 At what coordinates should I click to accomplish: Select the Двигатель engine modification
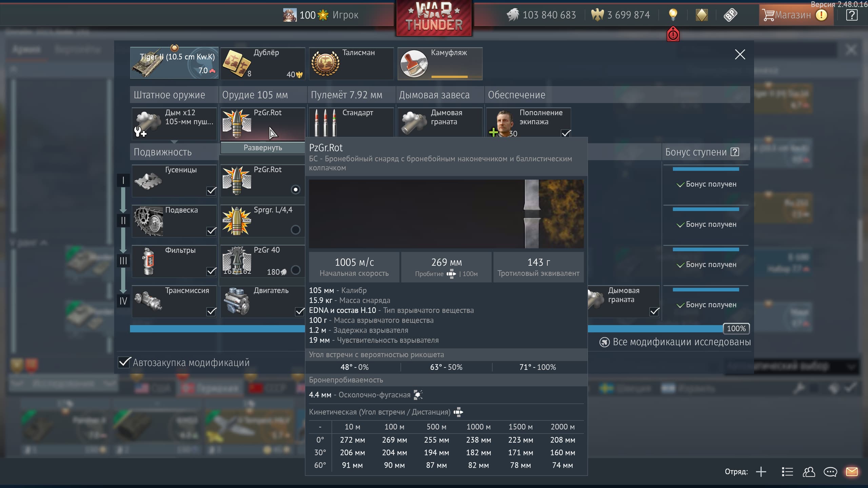263,302
